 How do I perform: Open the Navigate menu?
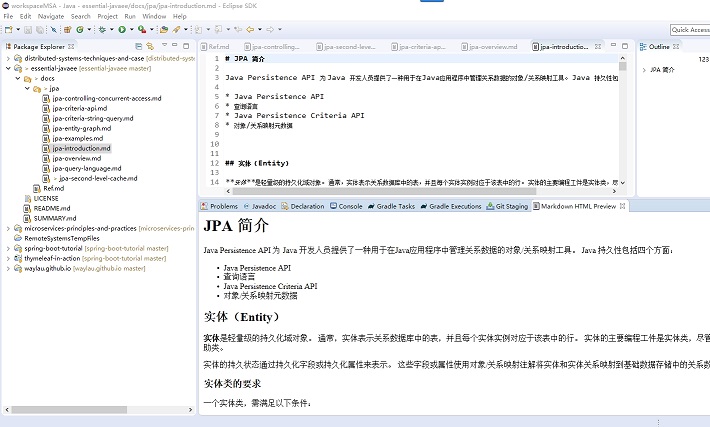pyautogui.click(x=51, y=16)
